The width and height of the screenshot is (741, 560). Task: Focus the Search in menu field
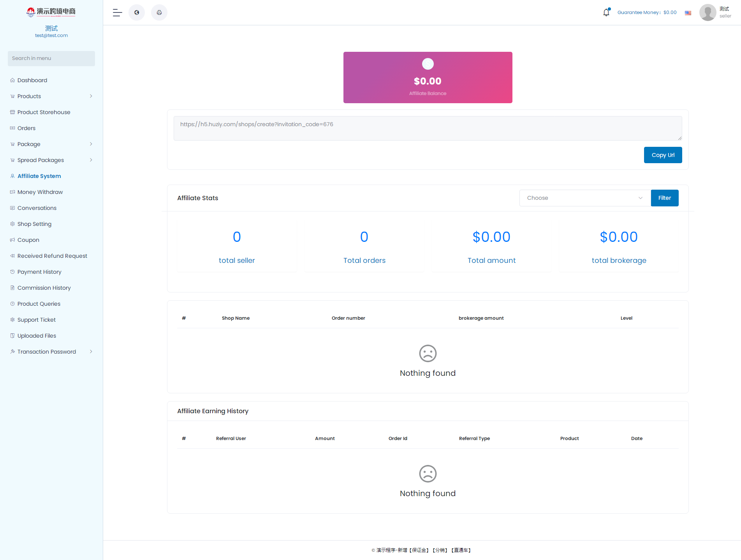pos(51,58)
